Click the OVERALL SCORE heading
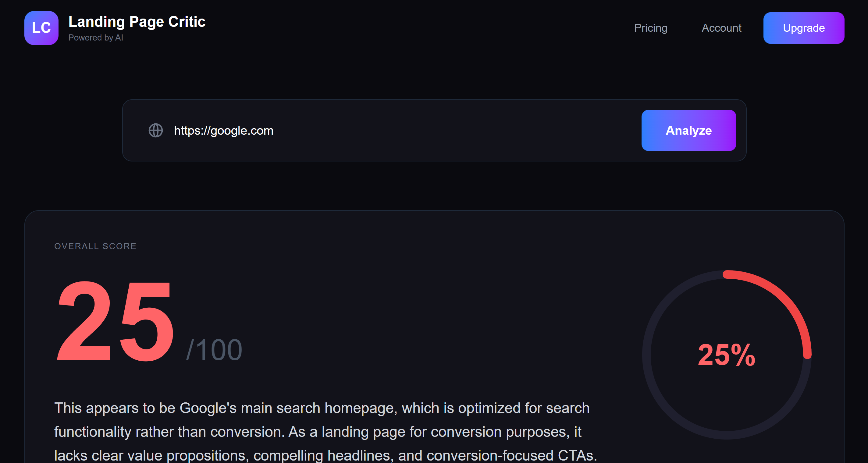The width and height of the screenshot is (868, 463). pos(95,246)
